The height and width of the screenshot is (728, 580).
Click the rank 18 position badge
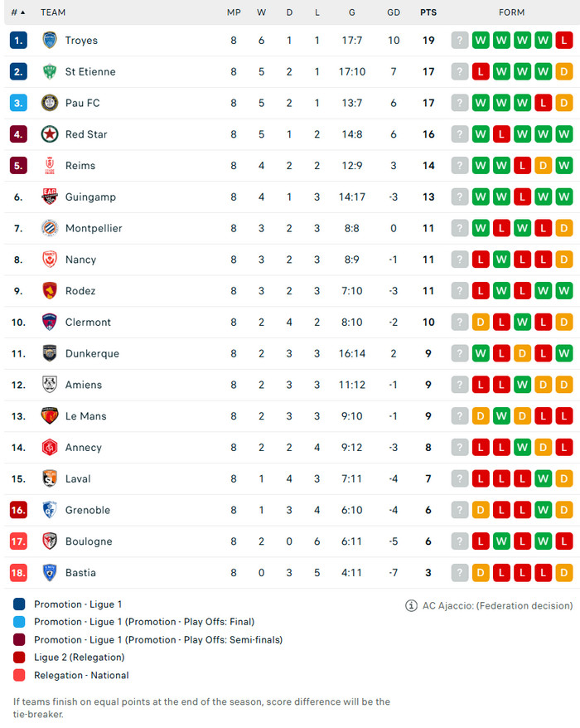coord(19,573)
